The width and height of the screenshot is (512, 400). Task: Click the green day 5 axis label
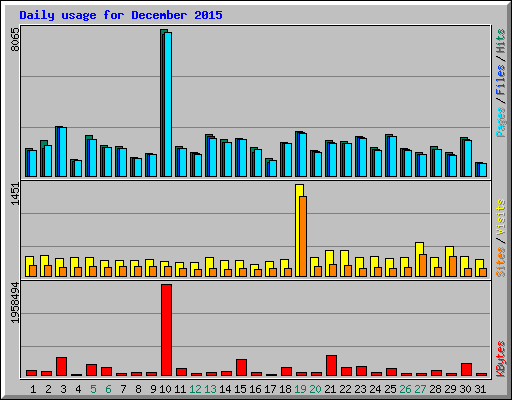93,389
